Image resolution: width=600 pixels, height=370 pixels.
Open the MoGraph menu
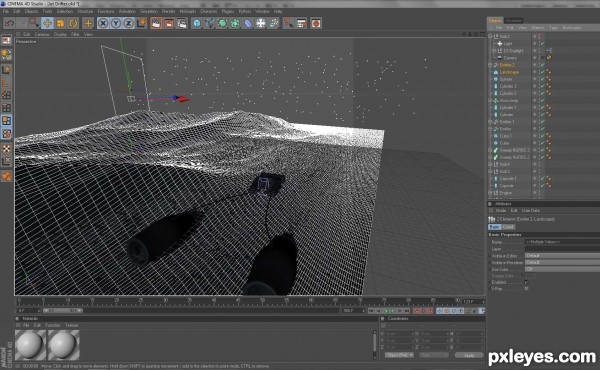pyautogui.click(x=188, y=11)
